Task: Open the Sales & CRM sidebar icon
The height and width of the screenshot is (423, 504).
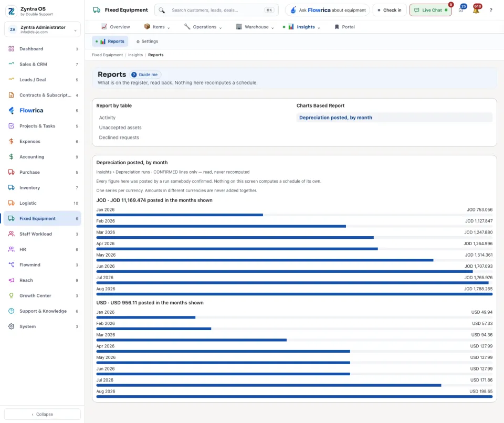Action: pos(11,64)
